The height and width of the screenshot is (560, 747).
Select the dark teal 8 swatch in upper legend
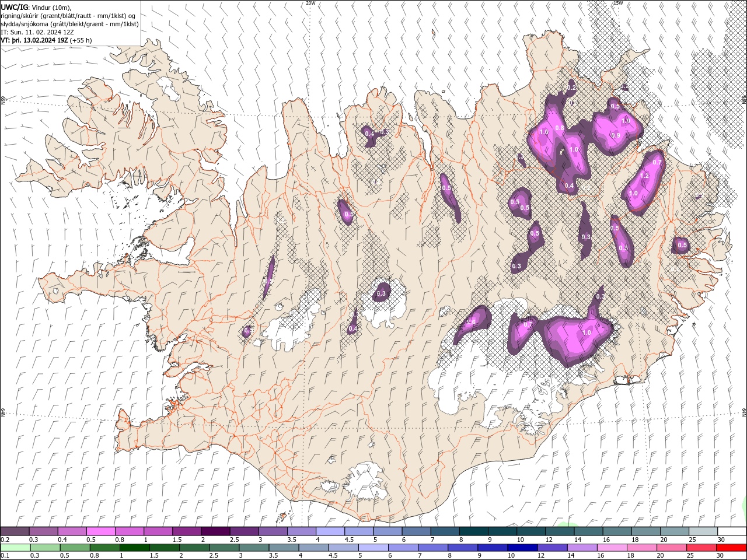474,531
